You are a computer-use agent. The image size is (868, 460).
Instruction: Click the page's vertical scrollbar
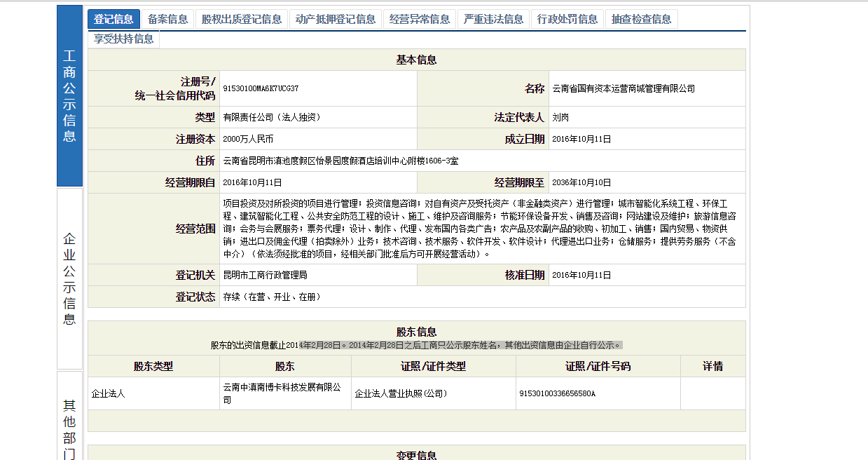[863, 230]
